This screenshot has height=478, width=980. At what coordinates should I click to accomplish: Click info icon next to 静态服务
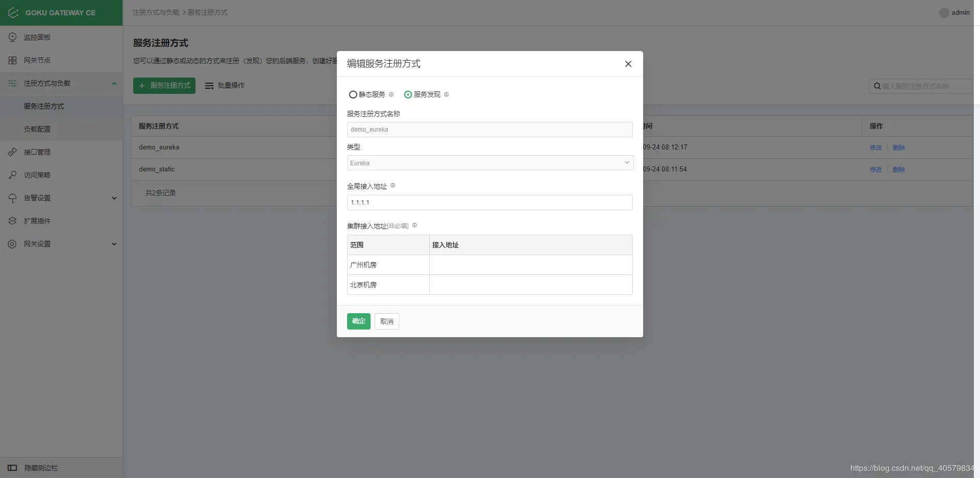tap(391, 94)
